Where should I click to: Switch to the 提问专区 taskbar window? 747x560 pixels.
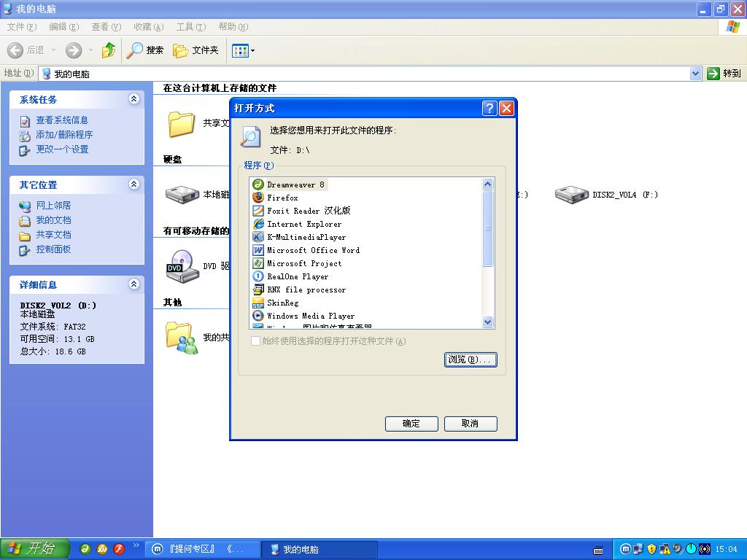203,549
